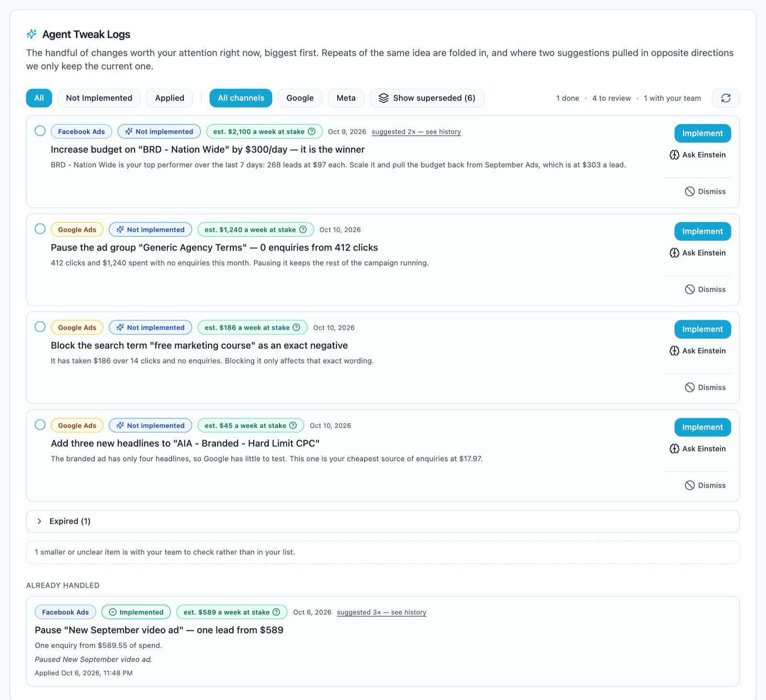Viewport: 766px width, 700px height.
Task: Click the help icon on $589 estimate
Action: coord(276,612)
